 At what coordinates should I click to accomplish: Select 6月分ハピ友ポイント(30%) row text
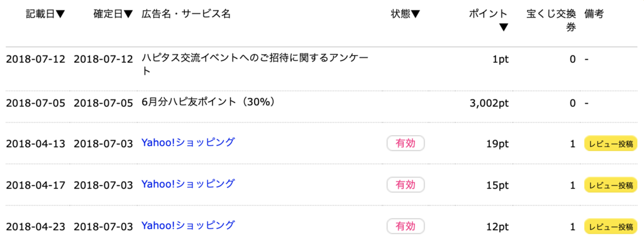[208, 103]
